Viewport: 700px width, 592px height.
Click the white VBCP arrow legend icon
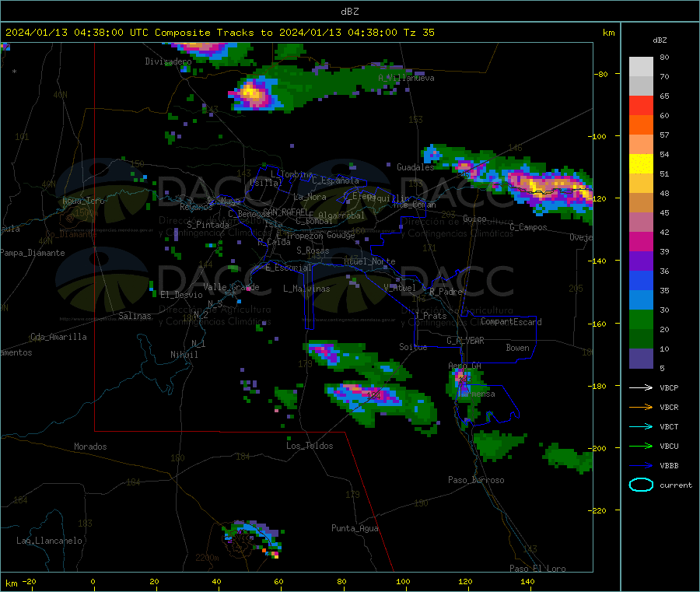click(641, 387)
